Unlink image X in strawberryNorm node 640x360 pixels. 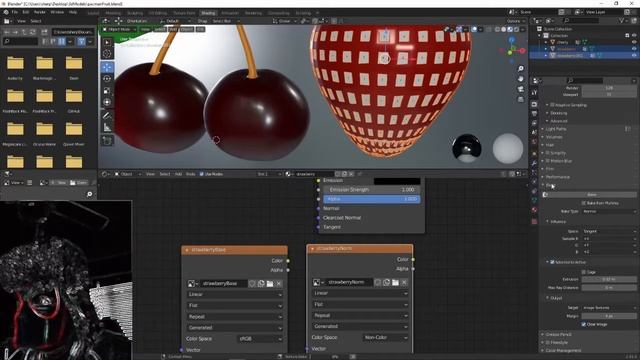(404, 282)
